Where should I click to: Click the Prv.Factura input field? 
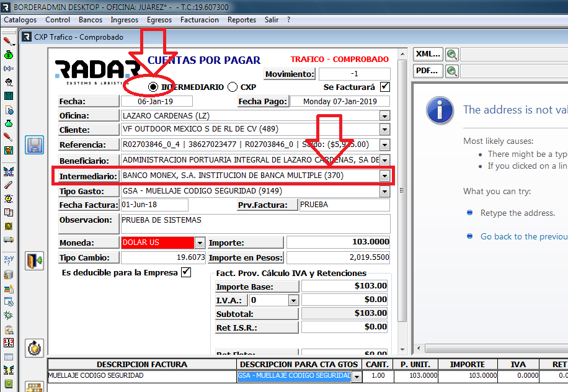coord(345,205)
